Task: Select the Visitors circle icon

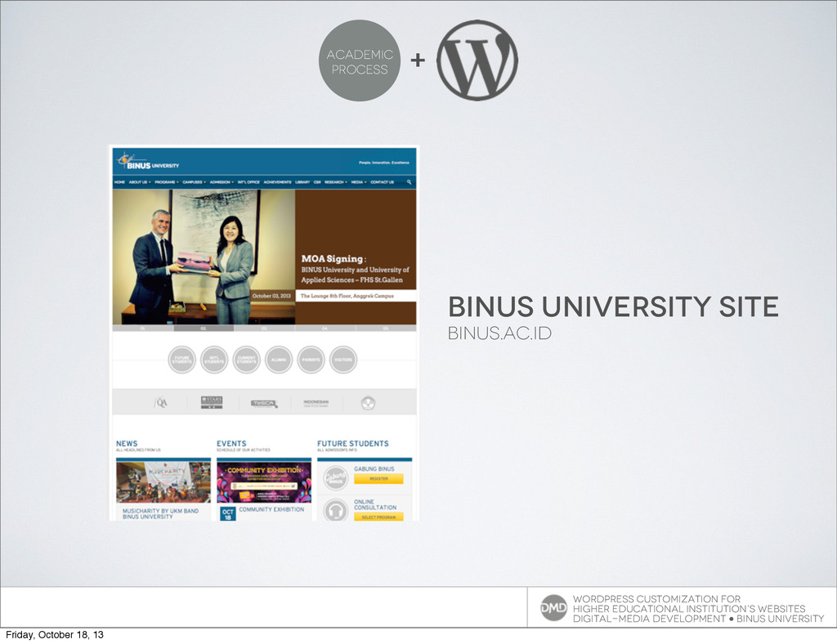Action: coord(343,360)
